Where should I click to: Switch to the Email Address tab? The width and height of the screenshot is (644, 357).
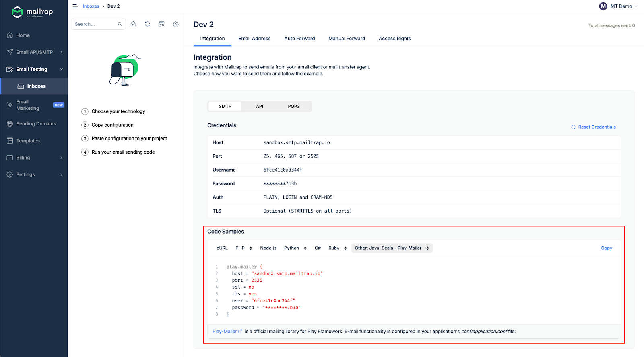point(254,39)
